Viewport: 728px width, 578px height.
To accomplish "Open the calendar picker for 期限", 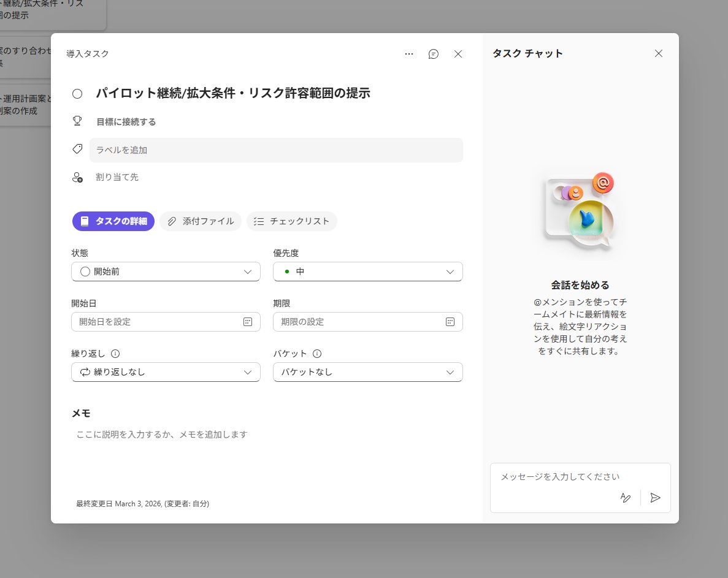I will 451,321.
